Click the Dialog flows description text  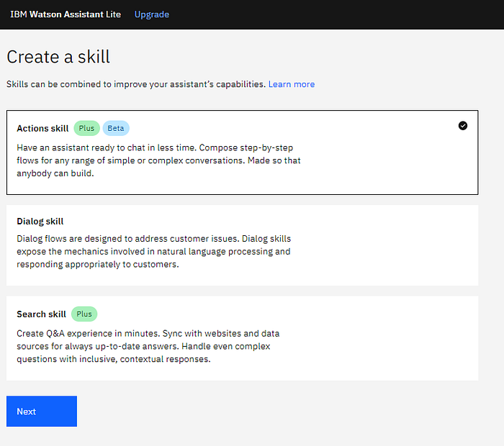click(x=153, y=252)
